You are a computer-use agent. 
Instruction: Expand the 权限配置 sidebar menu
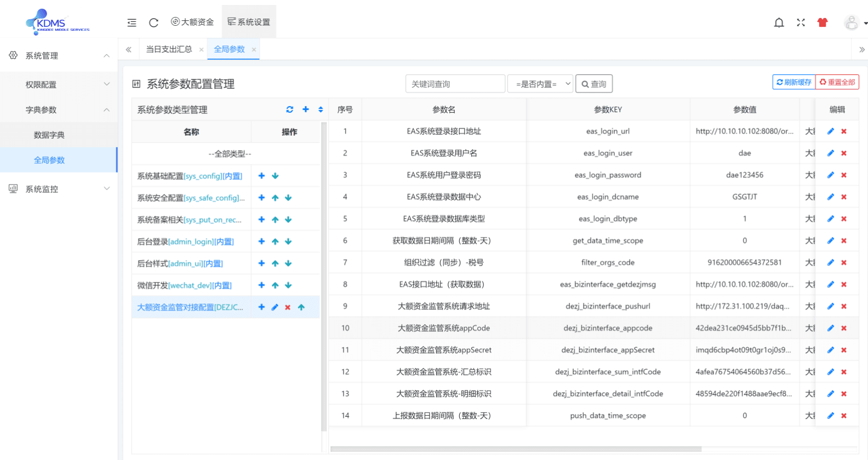[59, 84]
